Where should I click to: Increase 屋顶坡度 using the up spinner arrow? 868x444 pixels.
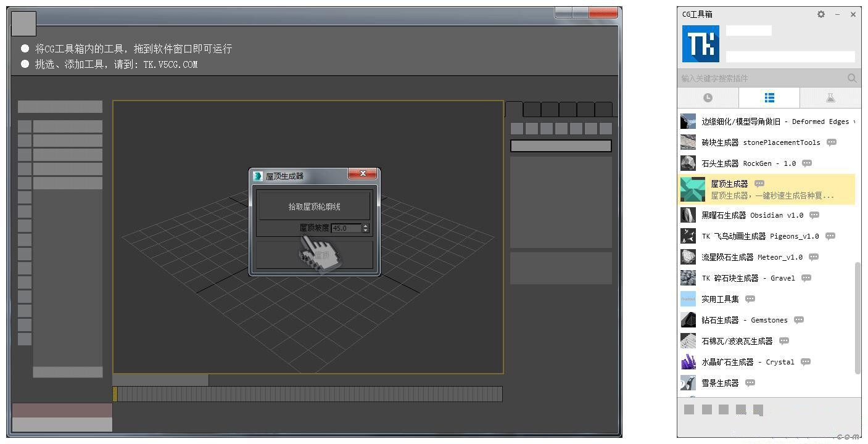(365, 225)
